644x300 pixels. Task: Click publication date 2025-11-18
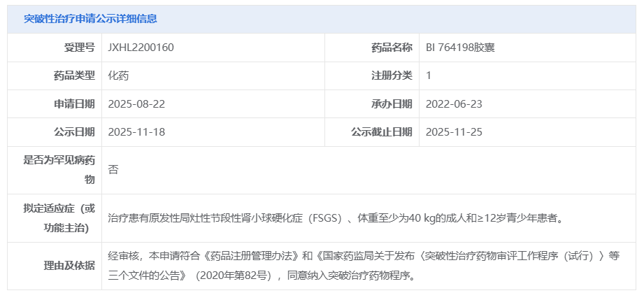point(136,132)
